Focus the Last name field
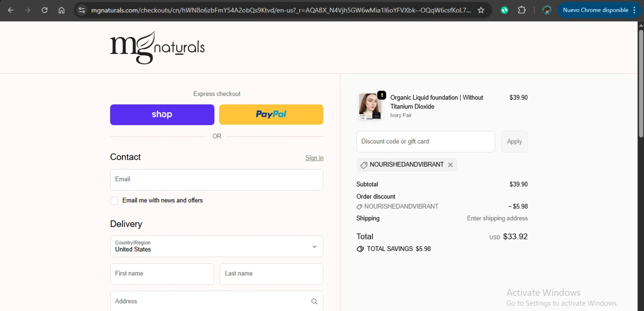 [x=271, y=274]
